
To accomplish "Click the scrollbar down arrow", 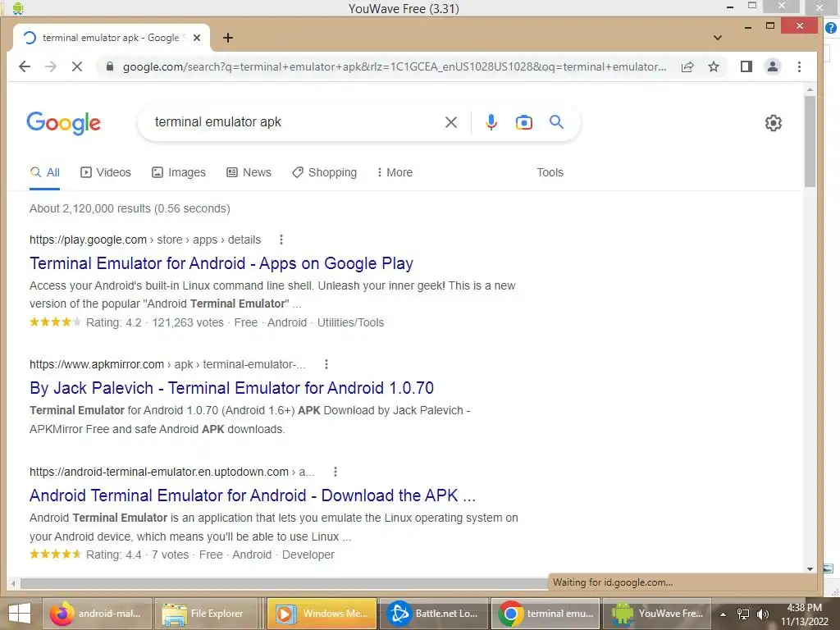I will [x=810, y=569].
